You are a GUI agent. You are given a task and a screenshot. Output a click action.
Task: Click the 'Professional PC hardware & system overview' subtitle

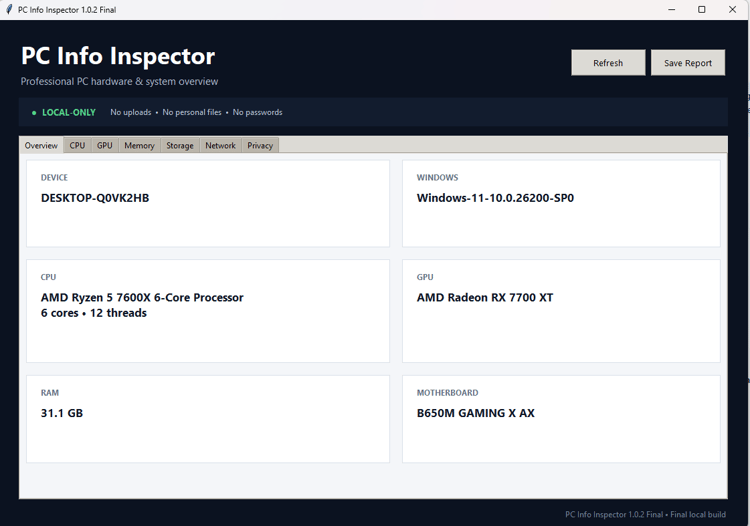[x=119, y=81]
